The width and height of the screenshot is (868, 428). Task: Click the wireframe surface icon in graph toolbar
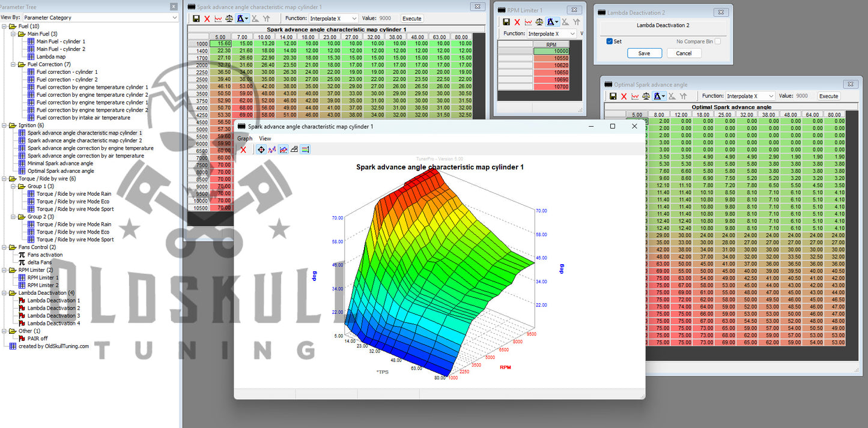294,149
